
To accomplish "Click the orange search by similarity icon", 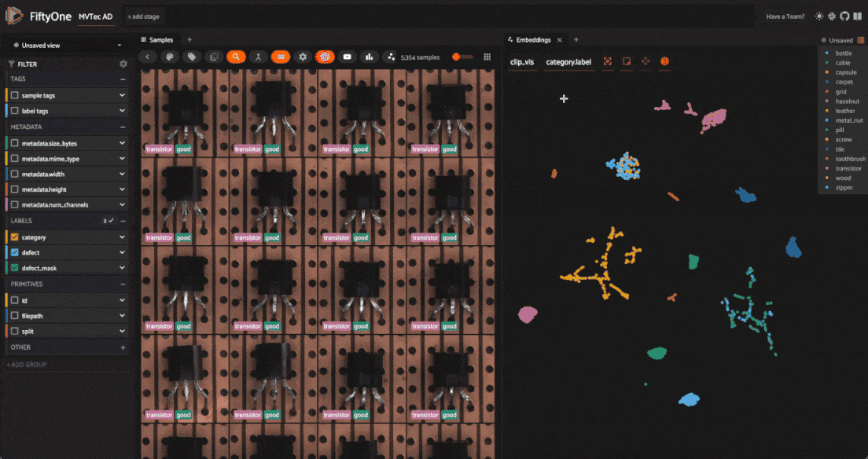I will 236,57.
